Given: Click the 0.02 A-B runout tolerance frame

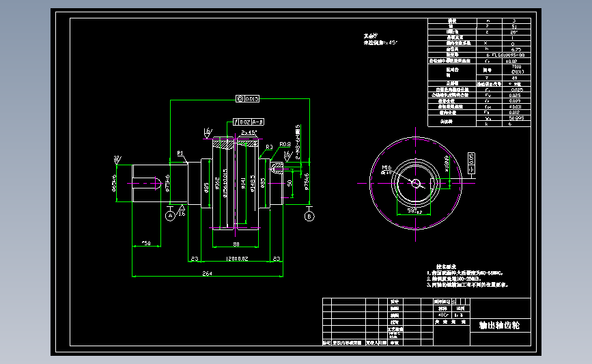Looking at the screenshot, I should pos(249,122).
